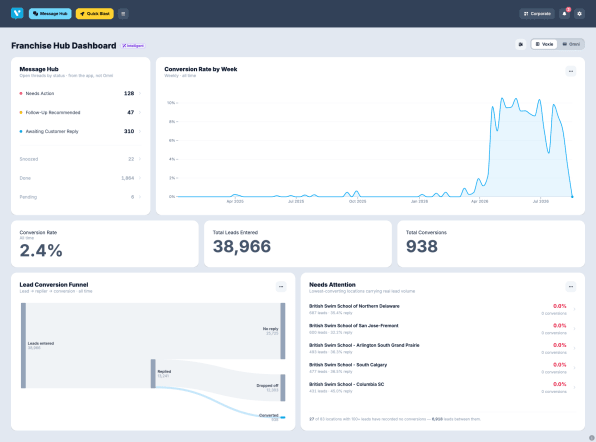
Task: Open the Snoozed threads row
Action: tap(81, 159)
